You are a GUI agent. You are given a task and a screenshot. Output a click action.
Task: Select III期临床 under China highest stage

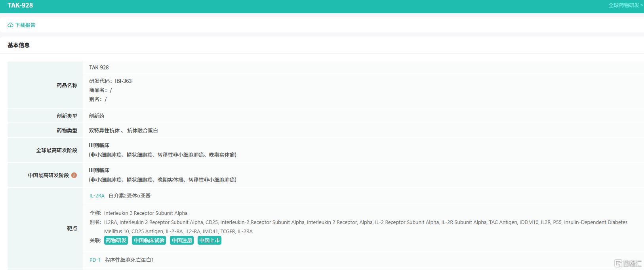[x=99, y=170]
